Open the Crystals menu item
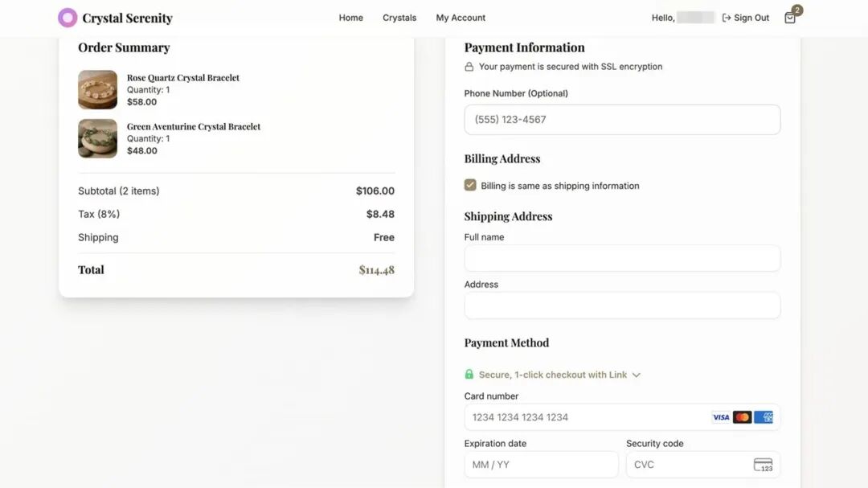 (399, 18)
